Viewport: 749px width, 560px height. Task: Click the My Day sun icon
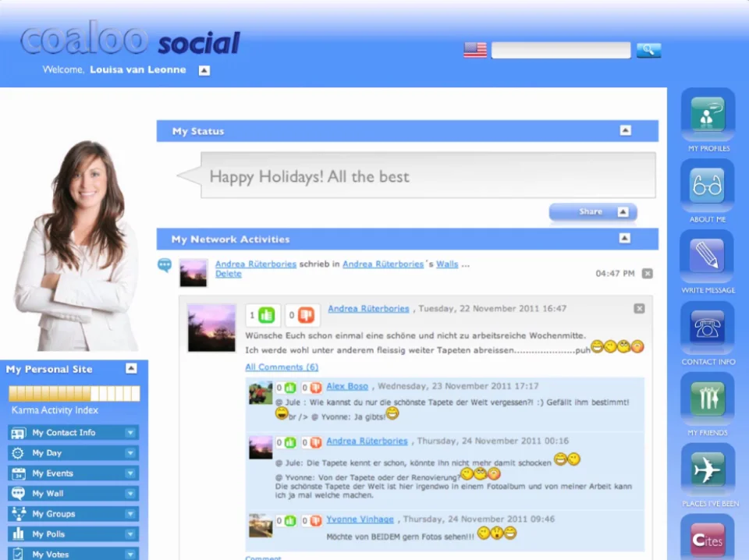tap(18, 453)
